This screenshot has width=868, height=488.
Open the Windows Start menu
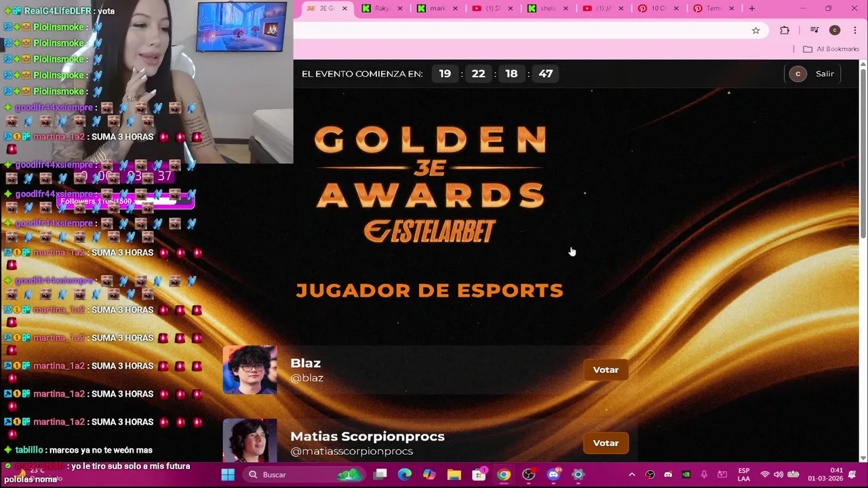point(228,474)
